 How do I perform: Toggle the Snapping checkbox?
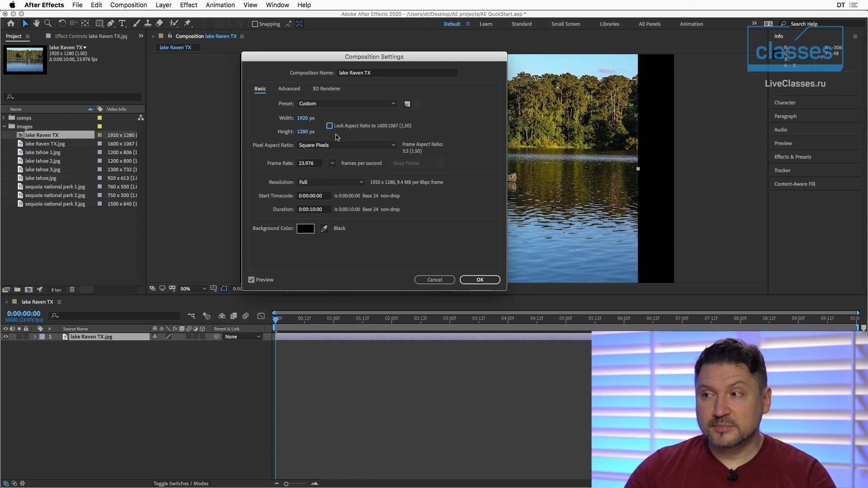255,24
